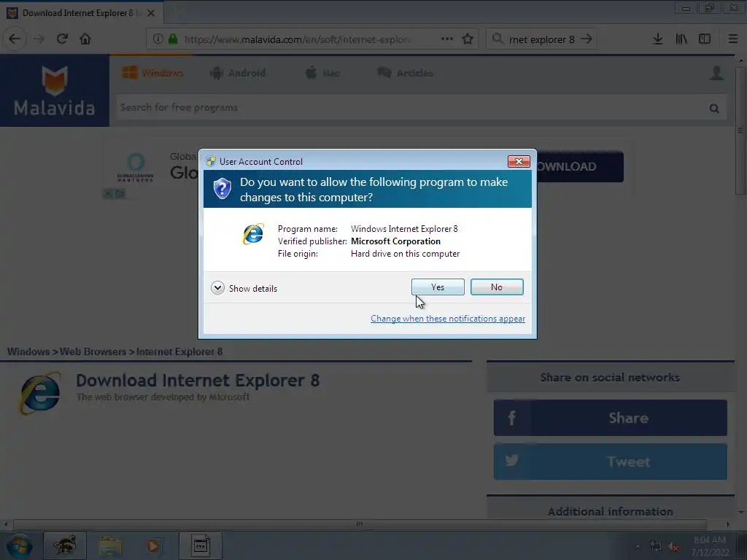Click the site information icon in address bar
The image size is (747, 560).
158,39
